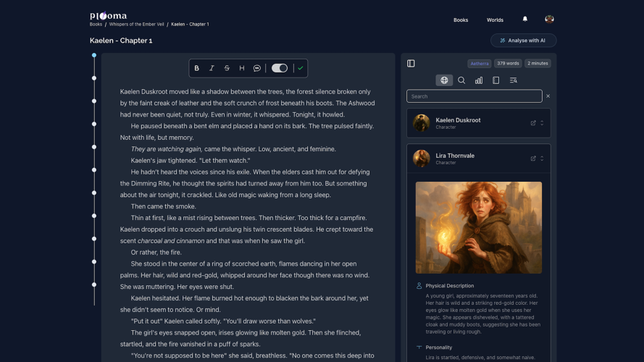Viewport: 644px width, 362px height.
Task: Select the bottom-most timeline dot
Action: (x=94, y=285)
